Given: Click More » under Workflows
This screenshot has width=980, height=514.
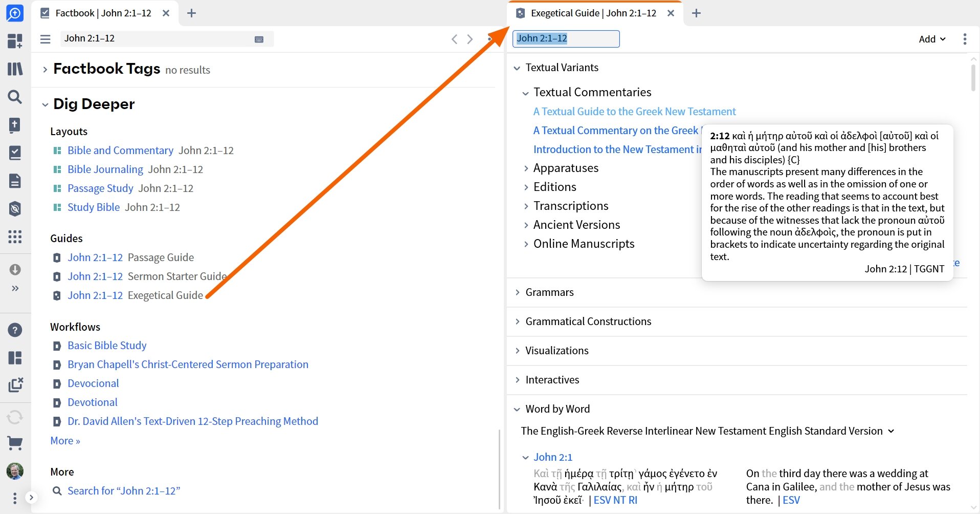Looking at the screenshot, I should tap(65, 441).
